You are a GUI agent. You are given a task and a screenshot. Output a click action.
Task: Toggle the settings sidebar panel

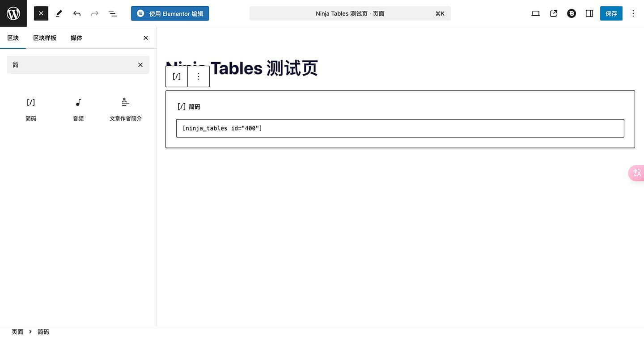point(589,13)
